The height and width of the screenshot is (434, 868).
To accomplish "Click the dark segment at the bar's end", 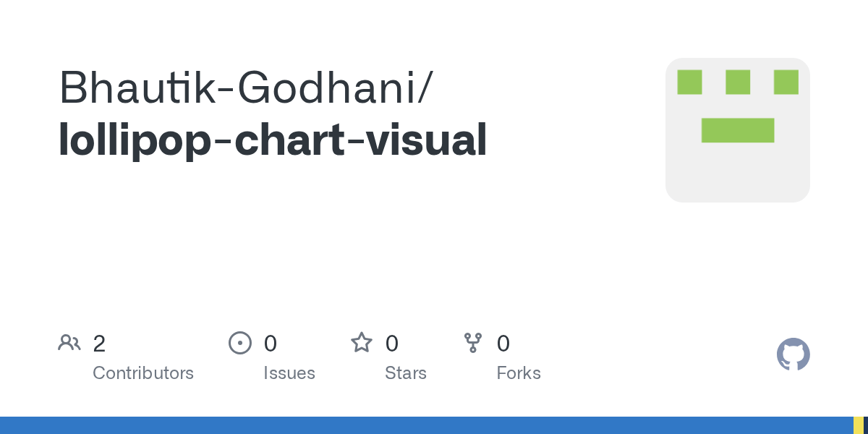I will coord(866,425).
